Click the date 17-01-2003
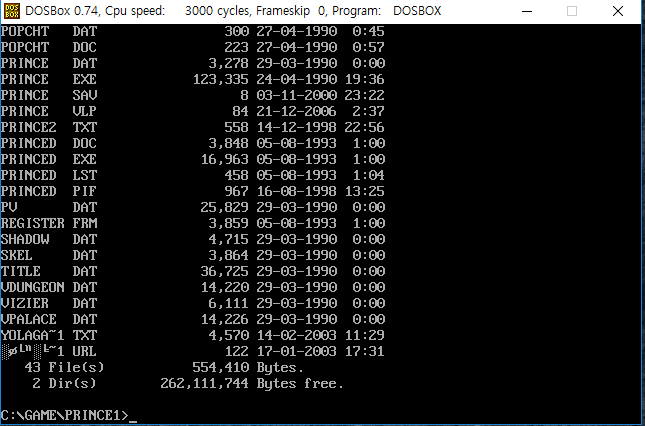This screenshot has height=426, width=645. pyautogui.click(x=297, y=352)
